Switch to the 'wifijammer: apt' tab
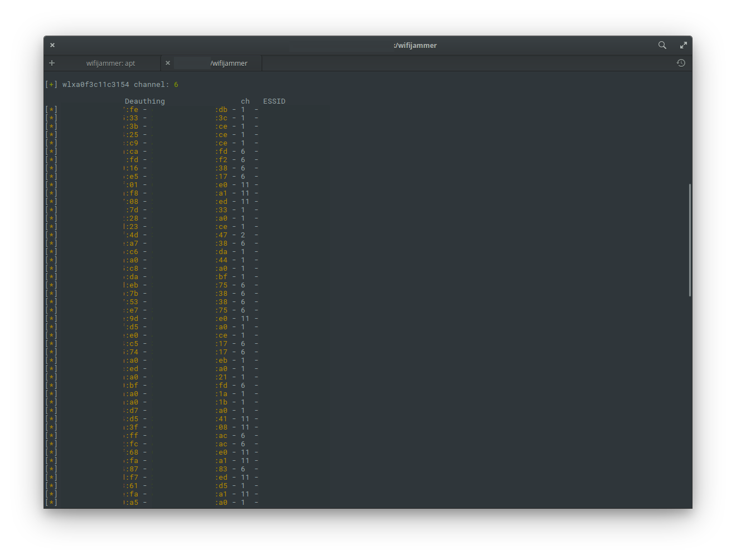The image size is (736, 560). [110, 63]
